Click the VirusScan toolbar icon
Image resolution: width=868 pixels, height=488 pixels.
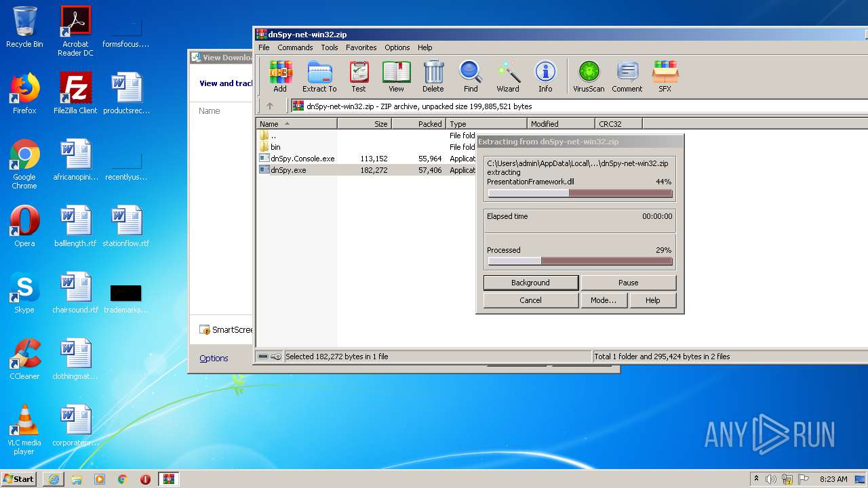589,76
